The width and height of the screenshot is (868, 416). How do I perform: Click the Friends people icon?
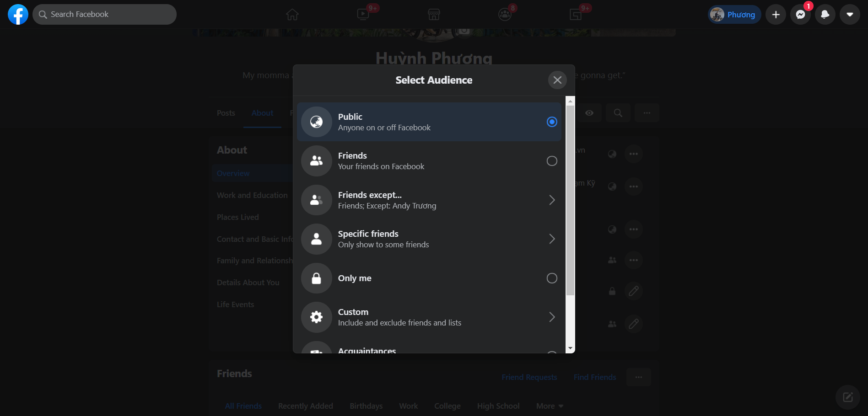click(316, 161)
